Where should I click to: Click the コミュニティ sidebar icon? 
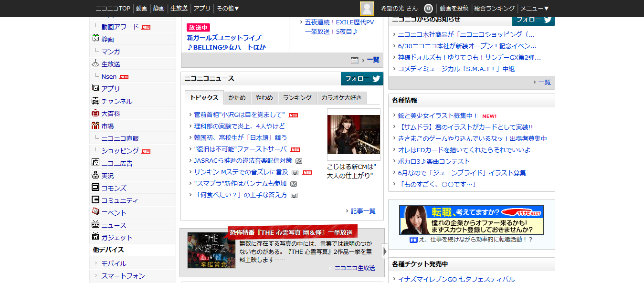tap(95, 200)
